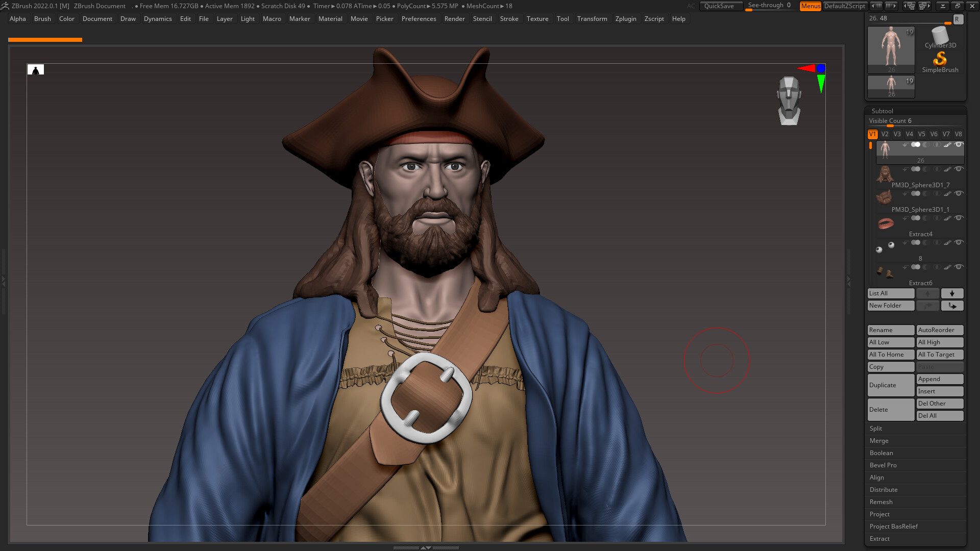Click the eyeball subtool thumbnail named 8
The width and height of the screenshot is (980, 551).
[x=885, y=247]
